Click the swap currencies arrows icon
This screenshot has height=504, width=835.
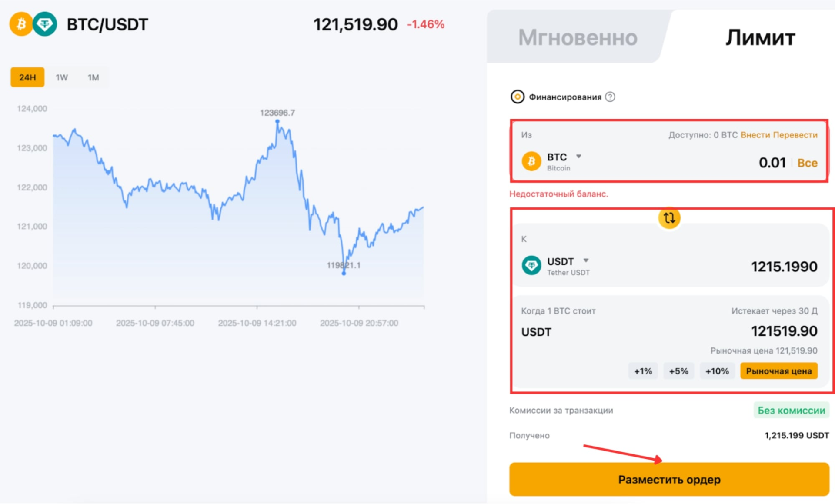click(x=669, y=218)
